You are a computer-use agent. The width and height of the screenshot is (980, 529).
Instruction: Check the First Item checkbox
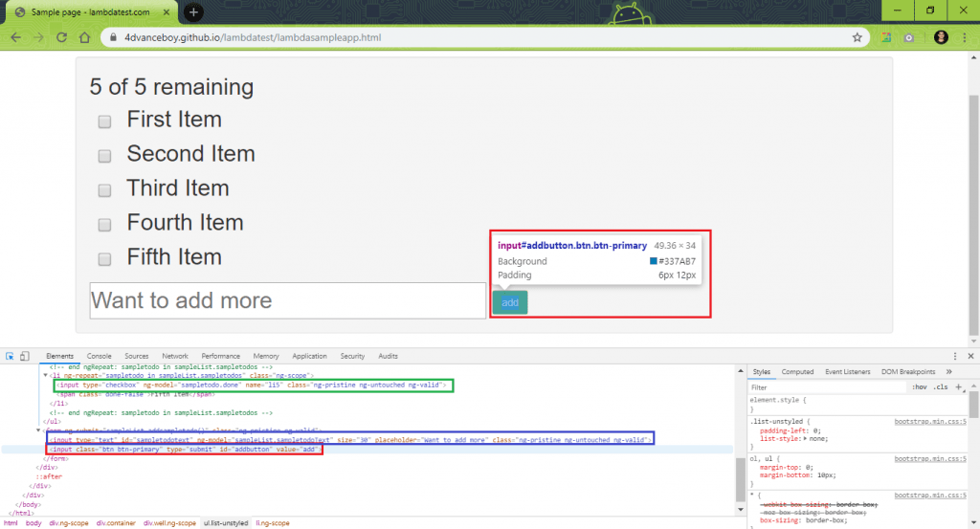[104, 121]
